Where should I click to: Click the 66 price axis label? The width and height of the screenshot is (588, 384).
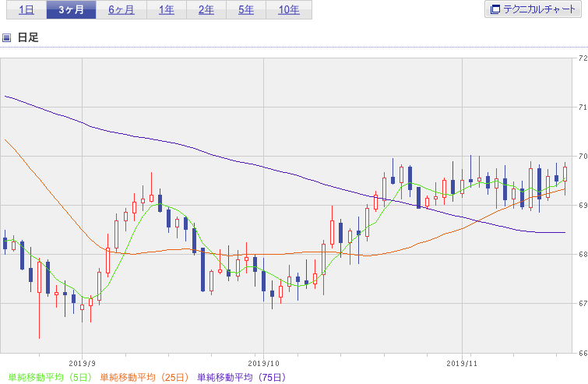(x=583, y=353)
